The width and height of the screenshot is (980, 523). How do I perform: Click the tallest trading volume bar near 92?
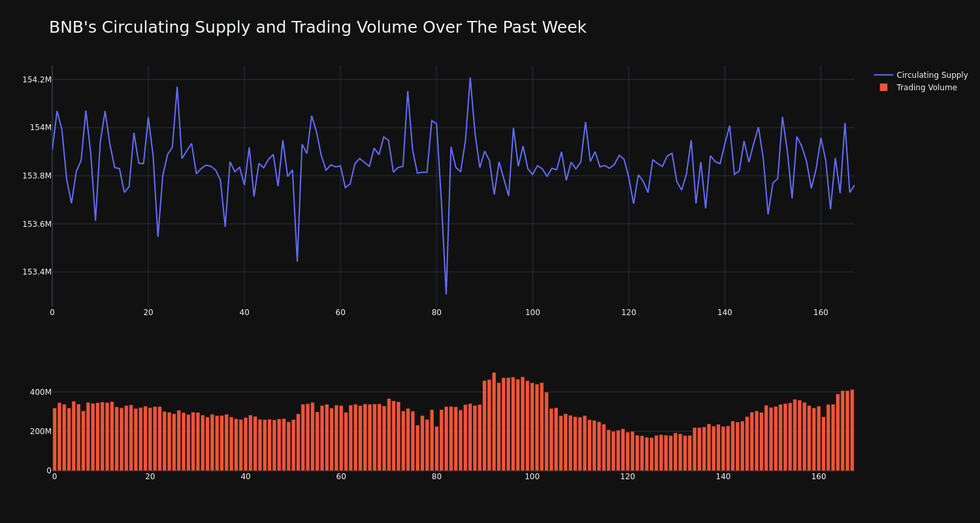pyautogui.click(x=494, y=422)
